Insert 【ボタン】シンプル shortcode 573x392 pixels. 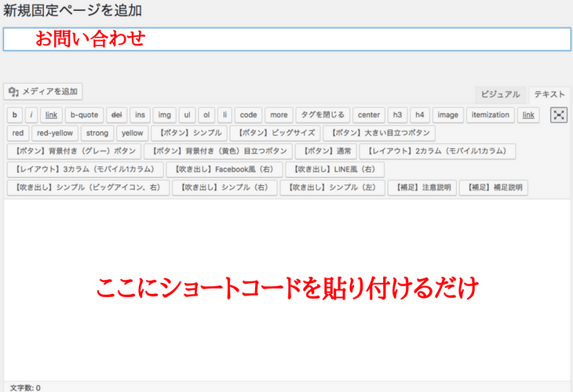tap(189, 133)
